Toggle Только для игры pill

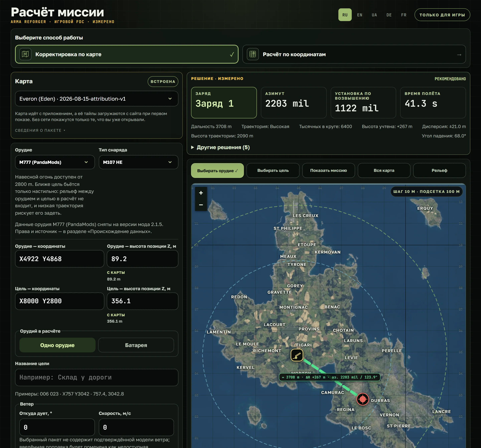[x=442, y=15]
